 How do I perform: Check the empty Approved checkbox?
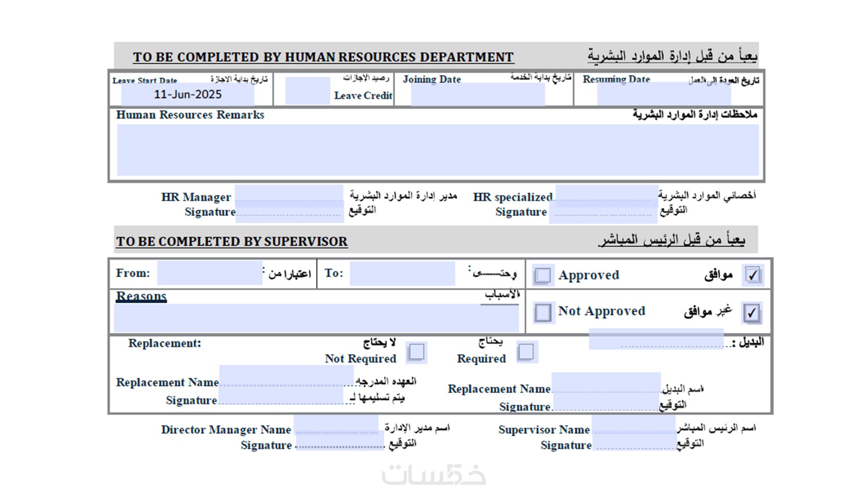coord(542,276)
